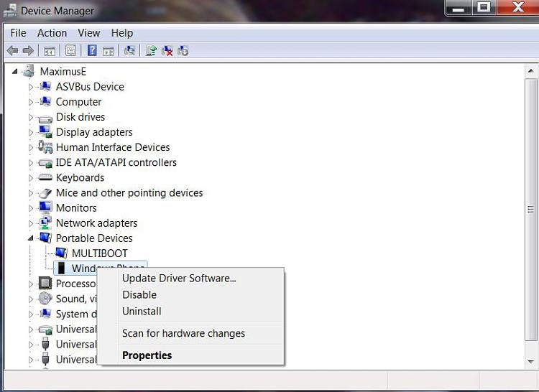The image size is (539, 392).
Task: Expand the Computer node
Action: [31, 102]
